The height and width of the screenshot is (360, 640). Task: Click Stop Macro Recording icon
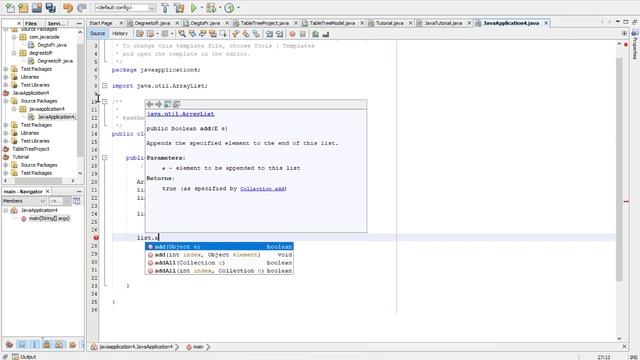(302, 34)
